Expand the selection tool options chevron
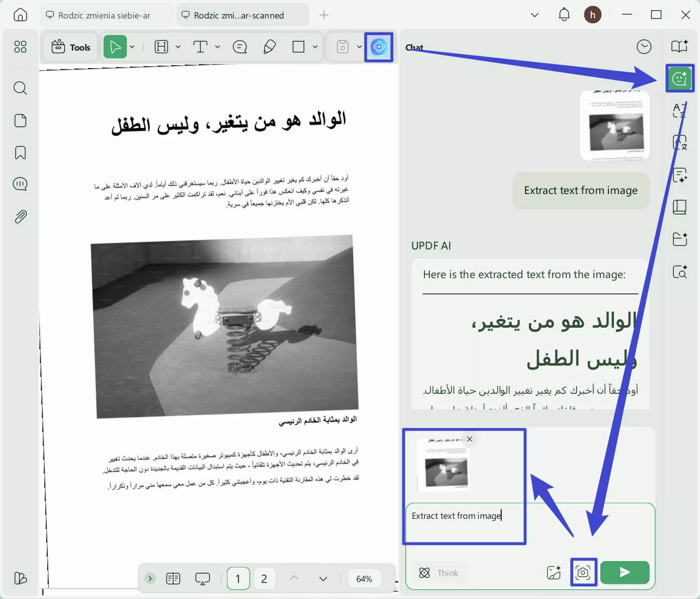This screenshot has width=700, height=599. pyautogui.click(x=132, y=47)
